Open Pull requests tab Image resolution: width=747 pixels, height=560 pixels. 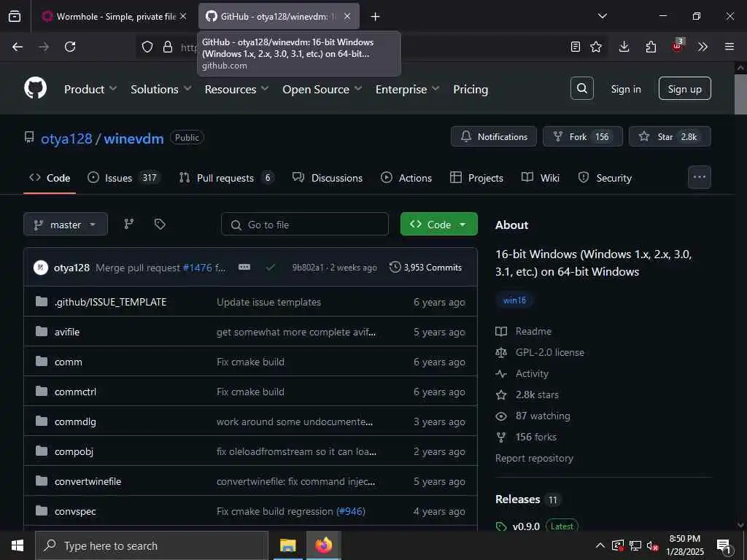click(226, 178)
